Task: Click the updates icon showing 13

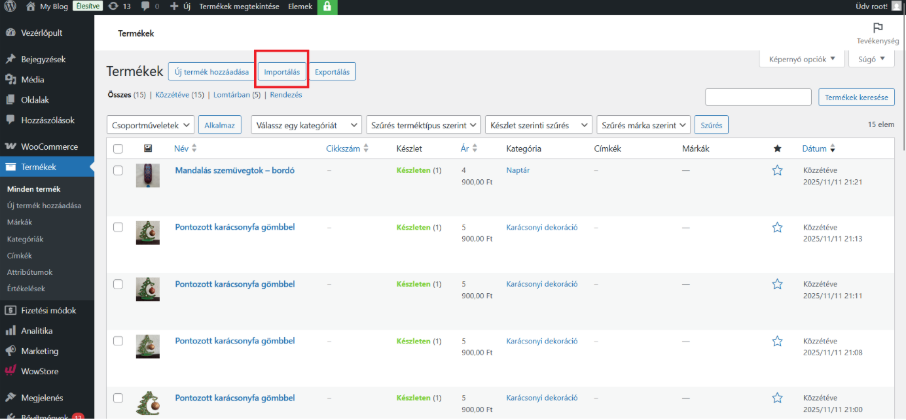Action: pyautogui.click(x=117, y=6)
